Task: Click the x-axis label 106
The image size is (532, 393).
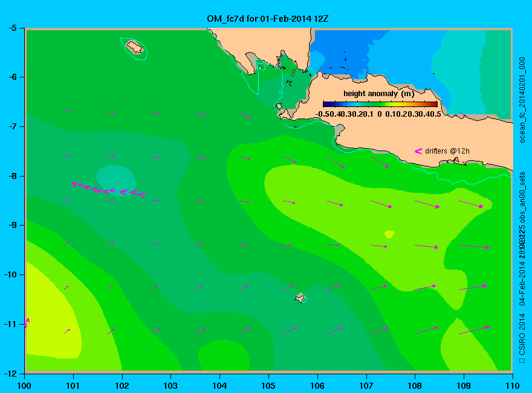Action: [317, 386]
